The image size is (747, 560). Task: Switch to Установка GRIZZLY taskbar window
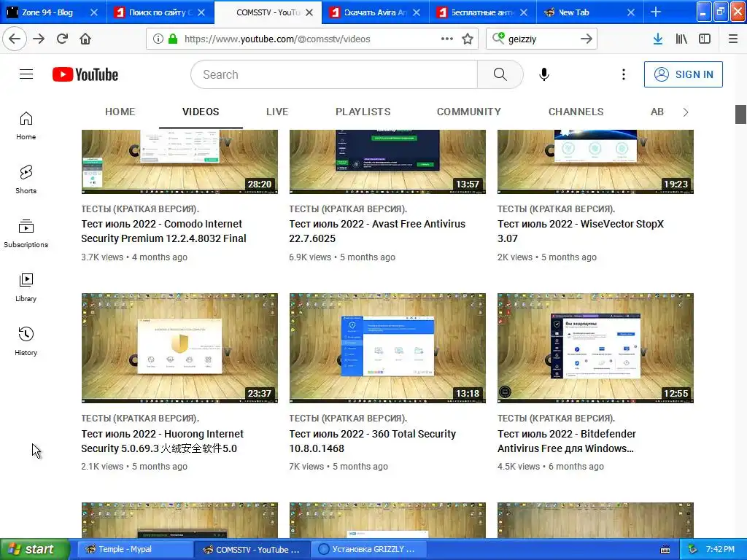pyautogui.click(x=368, y=549)
